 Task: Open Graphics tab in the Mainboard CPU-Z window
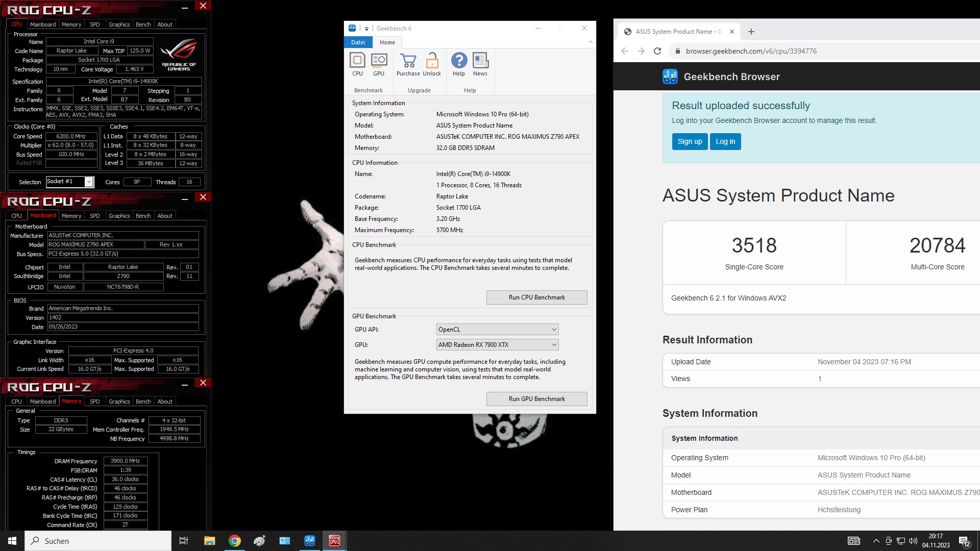tap(119, 216)
